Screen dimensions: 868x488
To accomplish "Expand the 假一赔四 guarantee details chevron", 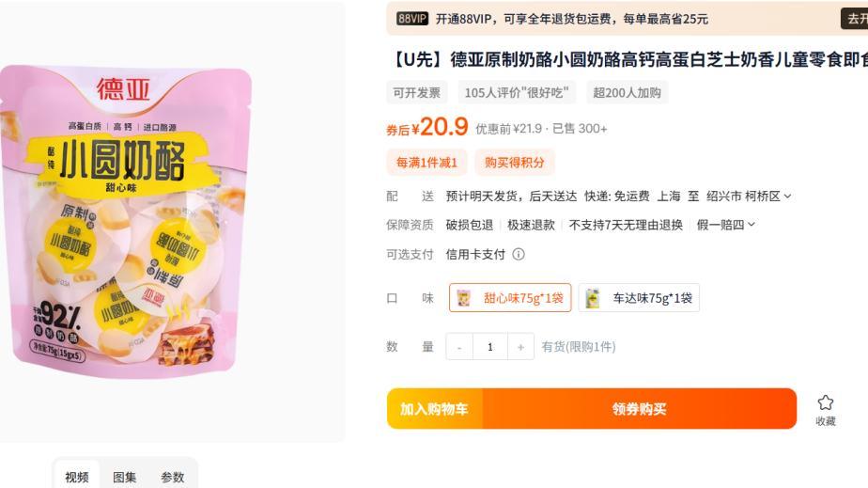I will (x=752, y=225).
